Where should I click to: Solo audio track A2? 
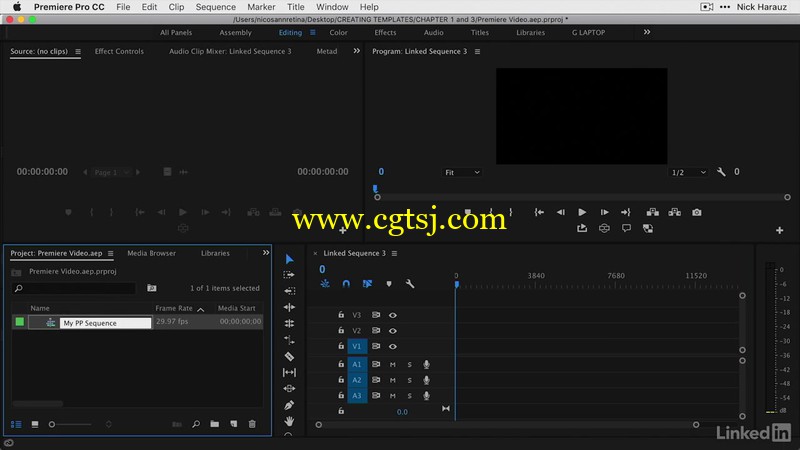(x=409, y=380)
